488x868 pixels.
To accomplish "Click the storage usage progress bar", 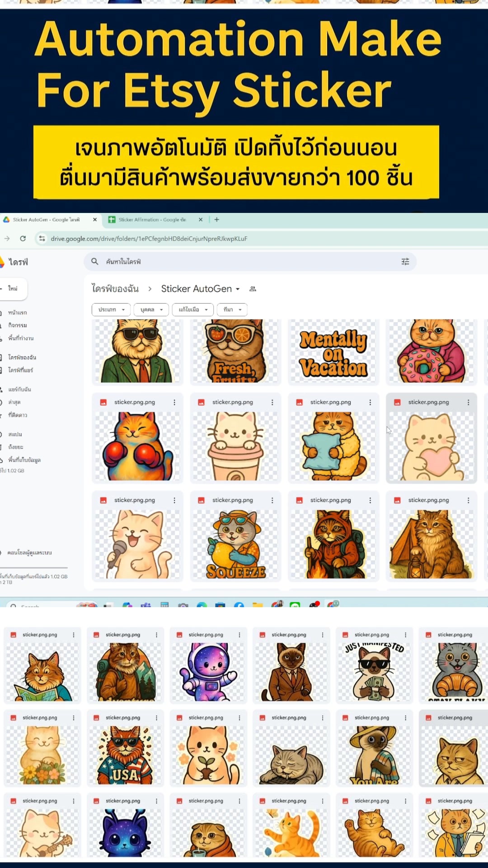I will [x=34, y=567].
